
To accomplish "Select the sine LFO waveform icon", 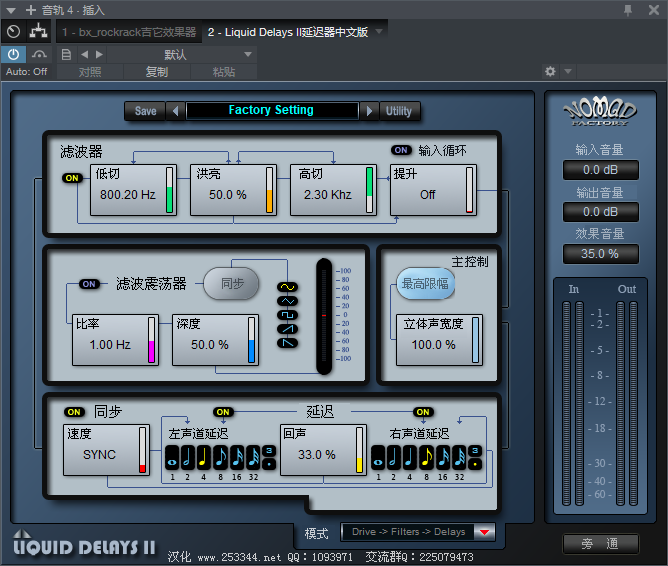I will 288,287.
